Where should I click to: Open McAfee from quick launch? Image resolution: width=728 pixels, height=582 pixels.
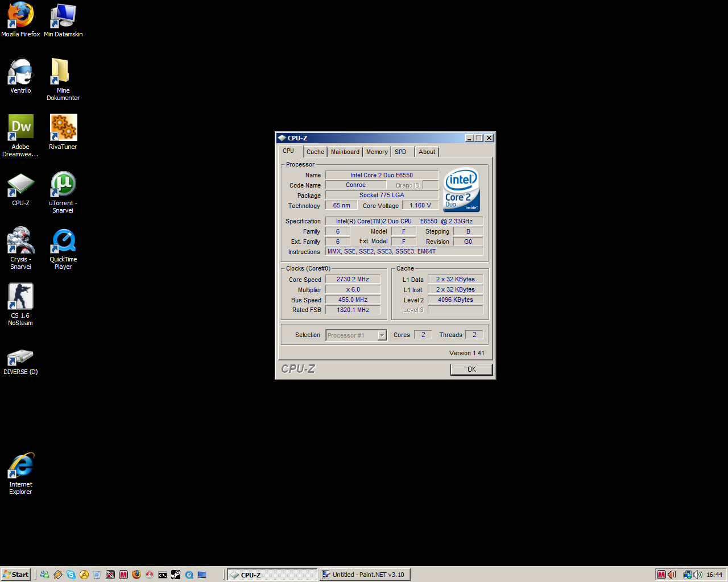(123, 575)
